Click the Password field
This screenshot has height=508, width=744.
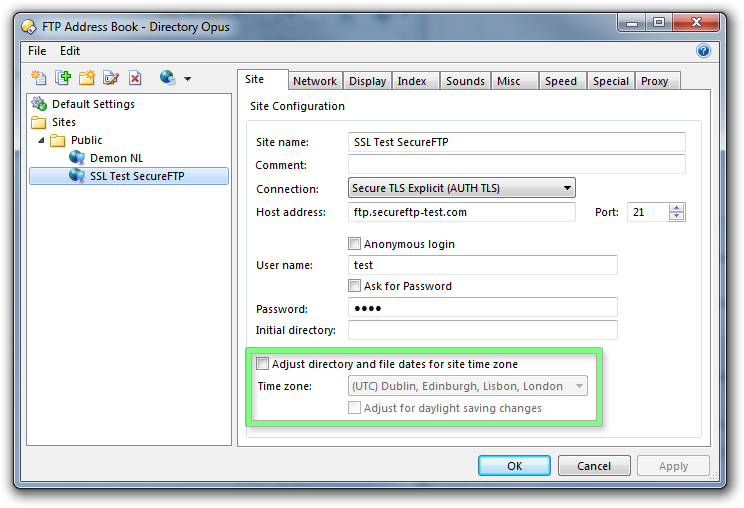point(483,307)
